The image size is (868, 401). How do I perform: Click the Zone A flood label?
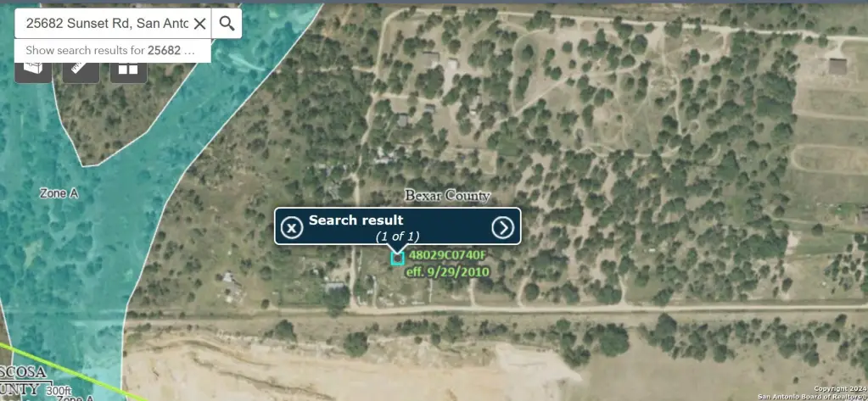point(59,193)
